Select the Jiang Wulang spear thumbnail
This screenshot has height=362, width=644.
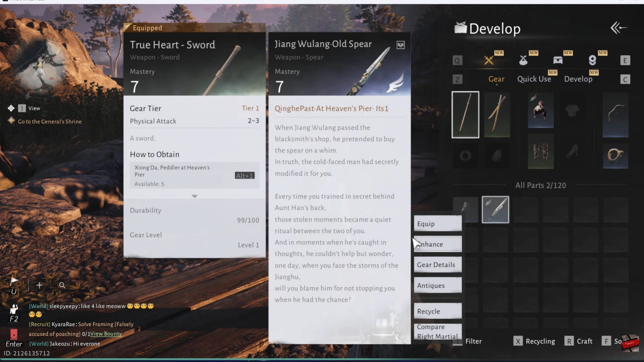tap(495, 210)
